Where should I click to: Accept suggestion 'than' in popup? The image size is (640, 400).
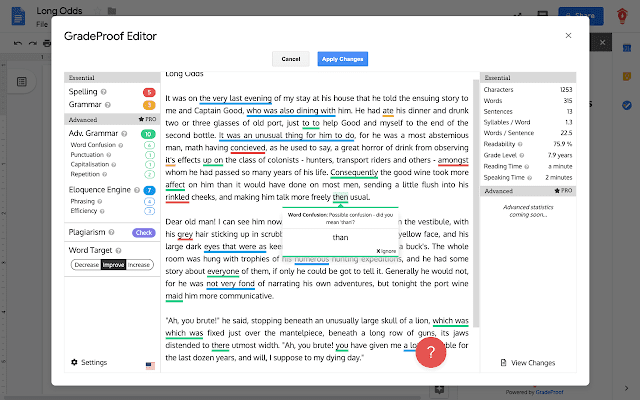340,238
